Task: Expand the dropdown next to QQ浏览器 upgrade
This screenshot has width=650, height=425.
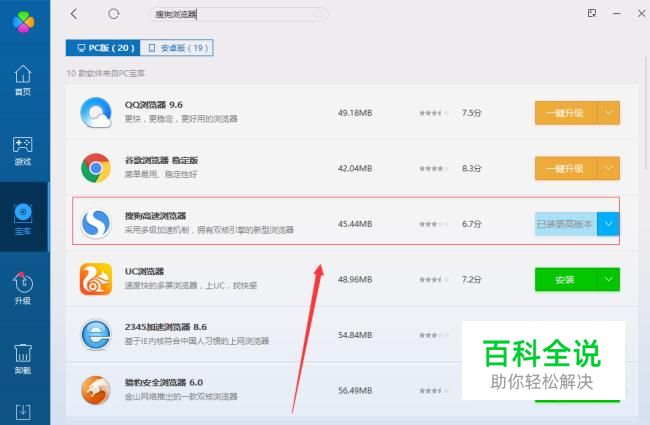Action: pos(609,113)
